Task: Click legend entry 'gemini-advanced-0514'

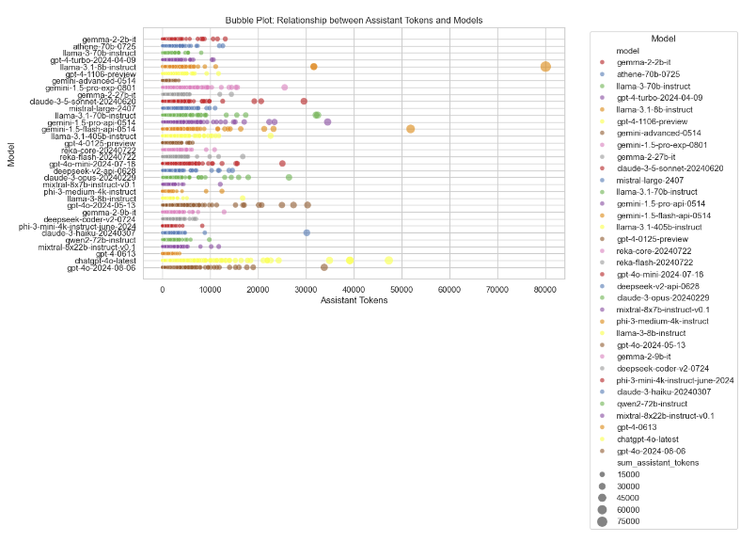Action: coord(658,134)
